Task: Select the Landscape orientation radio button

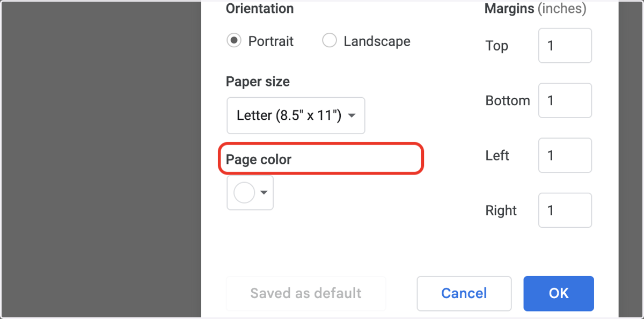Action: point(329,41)
